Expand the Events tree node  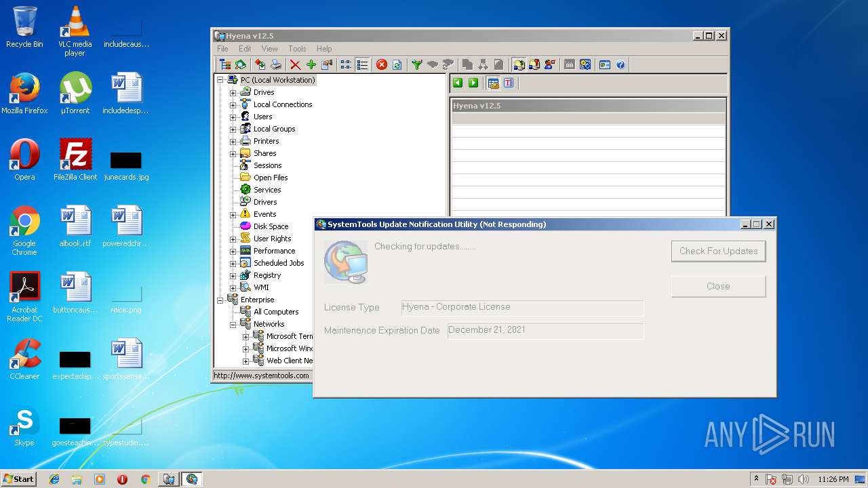click(x=233, y=215)
